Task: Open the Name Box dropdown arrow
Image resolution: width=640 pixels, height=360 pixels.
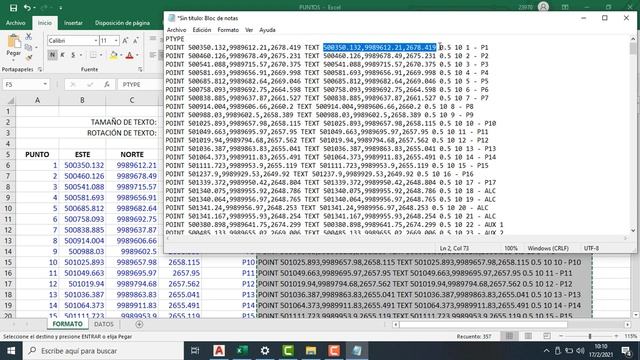Action: click(45, 84)
